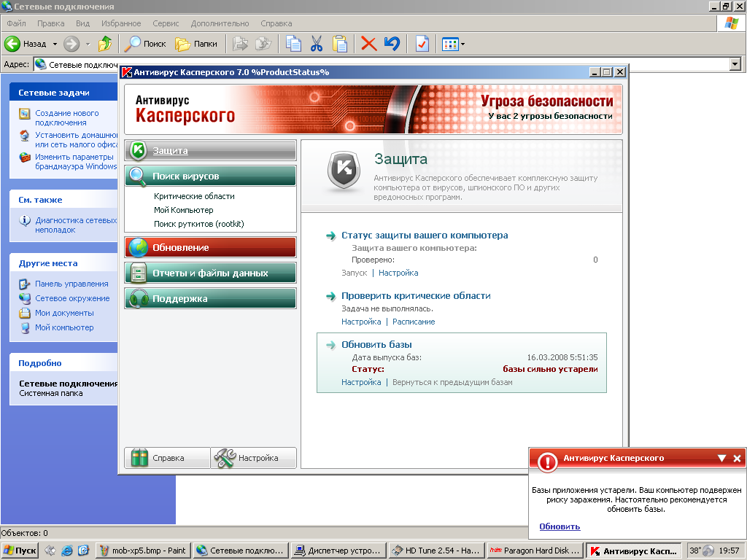Click the Cut scissors icon
This screenshot has width=747, height=560.
(317, 44)
